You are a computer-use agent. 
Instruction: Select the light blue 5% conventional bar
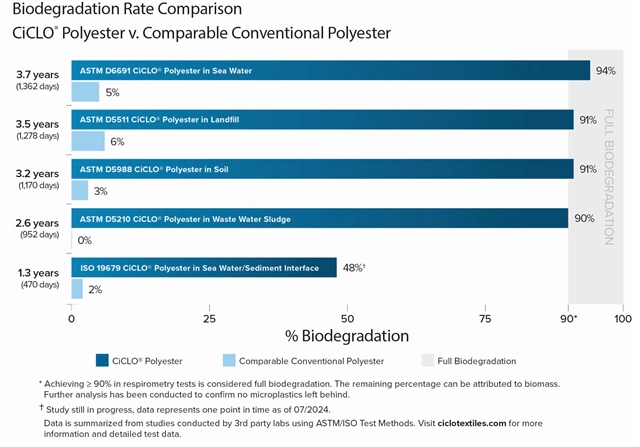tap(85, 92)
